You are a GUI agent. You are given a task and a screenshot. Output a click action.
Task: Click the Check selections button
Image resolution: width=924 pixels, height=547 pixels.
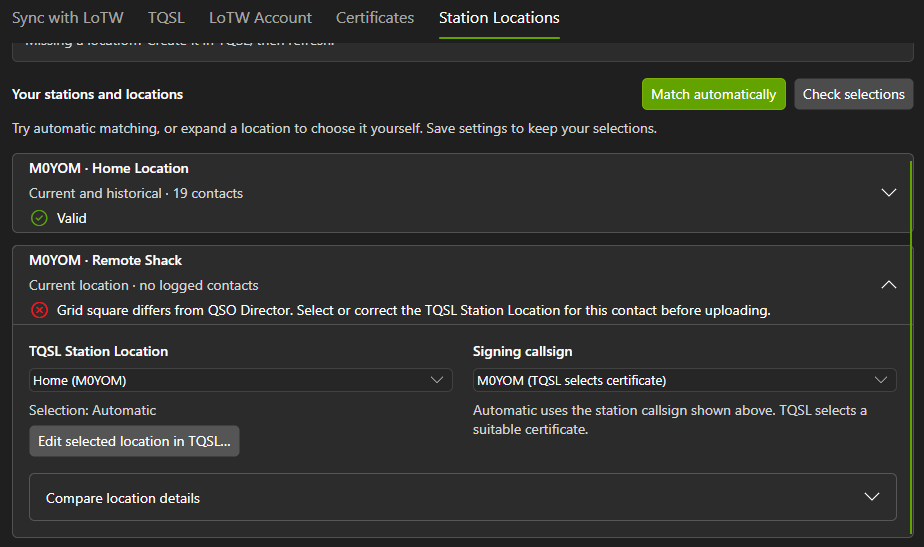[853, 94]
